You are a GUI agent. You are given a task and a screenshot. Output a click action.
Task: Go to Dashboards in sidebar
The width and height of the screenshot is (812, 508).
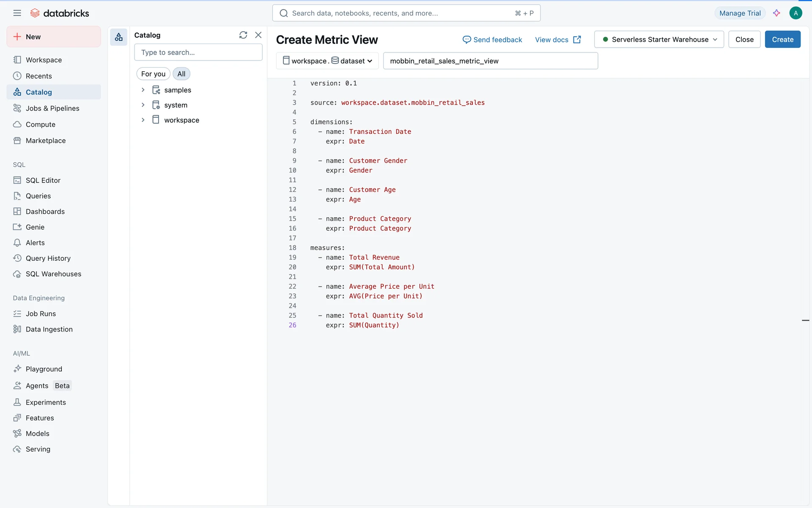point(45,212)
